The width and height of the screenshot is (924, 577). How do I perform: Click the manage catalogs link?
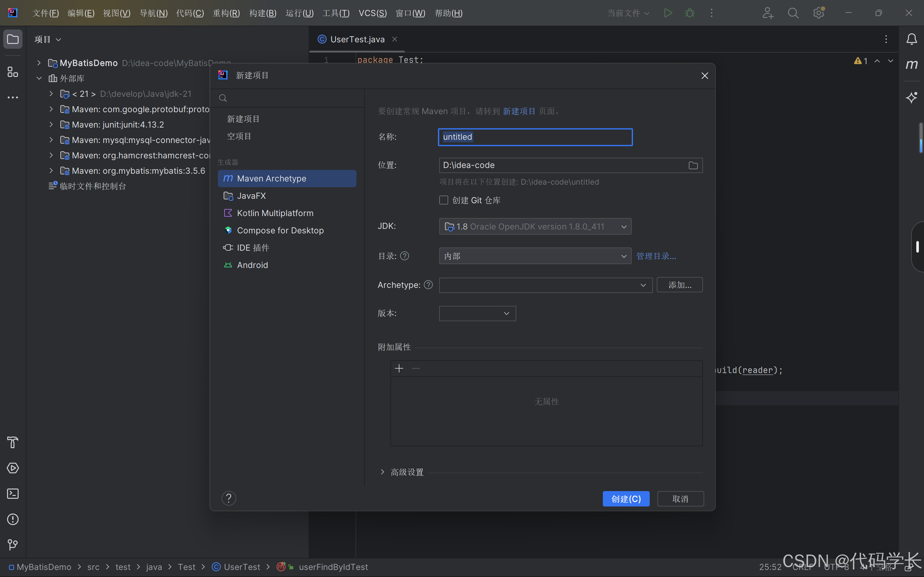click(656, 256)
